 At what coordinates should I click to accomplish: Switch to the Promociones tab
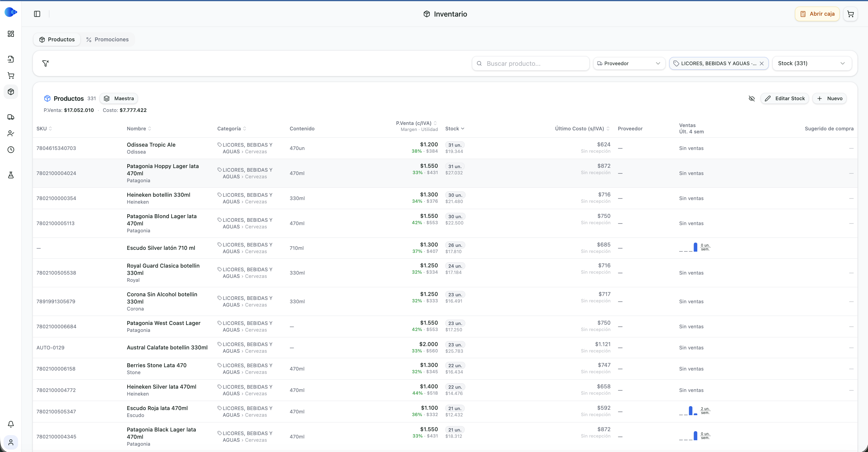[107, 40]
